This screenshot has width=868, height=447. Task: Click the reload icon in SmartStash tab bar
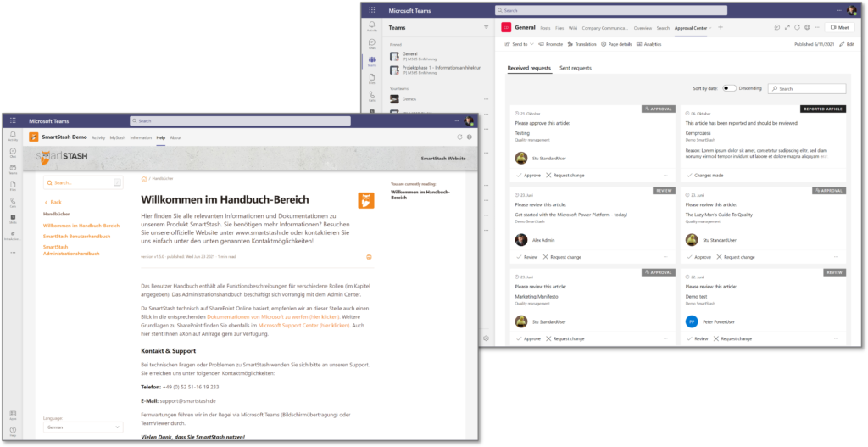459,137
